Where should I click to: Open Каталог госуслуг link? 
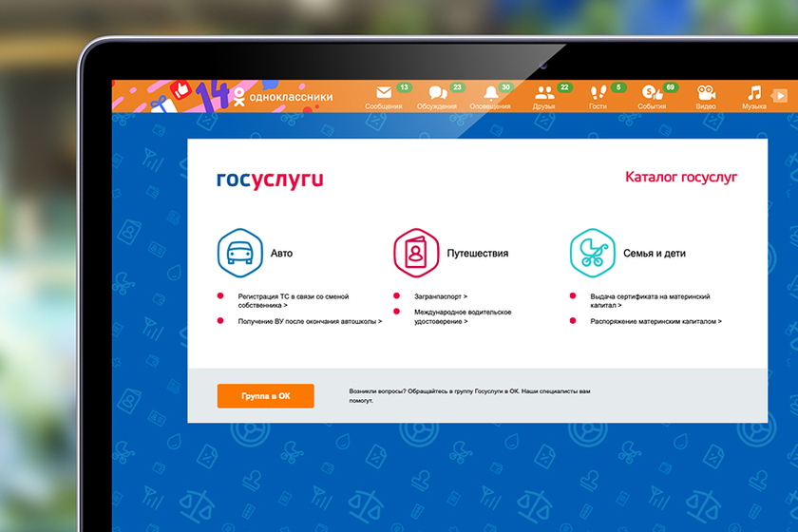(x=680, y=177)
